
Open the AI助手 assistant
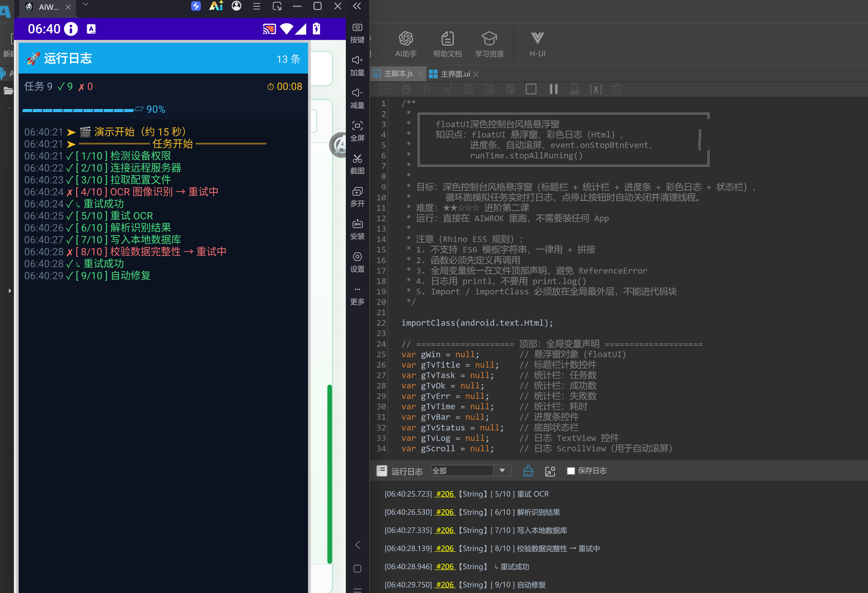tap(406, 44)
